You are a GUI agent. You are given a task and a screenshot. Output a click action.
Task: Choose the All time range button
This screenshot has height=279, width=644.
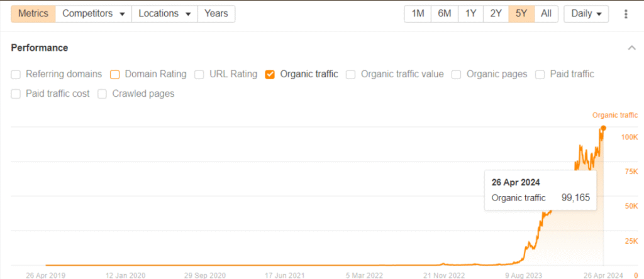[546, 14]
